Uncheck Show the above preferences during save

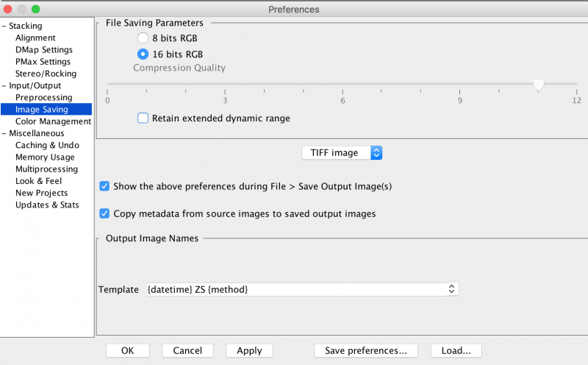tap(104, 186)
